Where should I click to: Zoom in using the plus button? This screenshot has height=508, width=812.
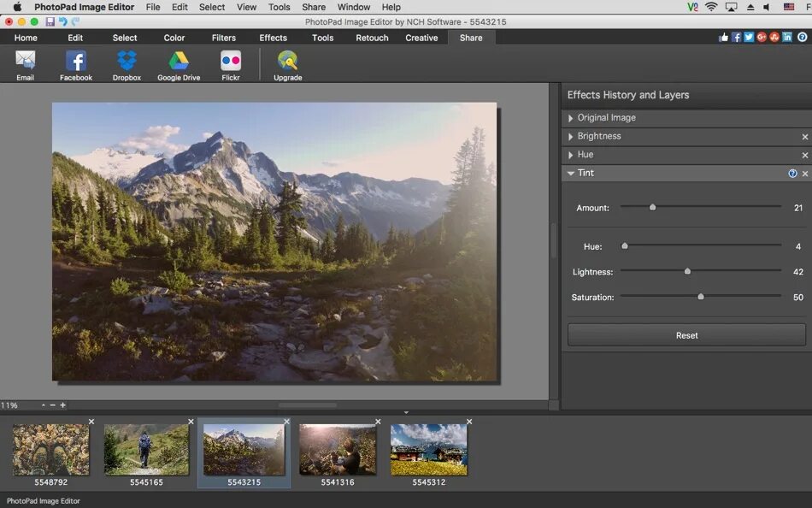(62, 405)
